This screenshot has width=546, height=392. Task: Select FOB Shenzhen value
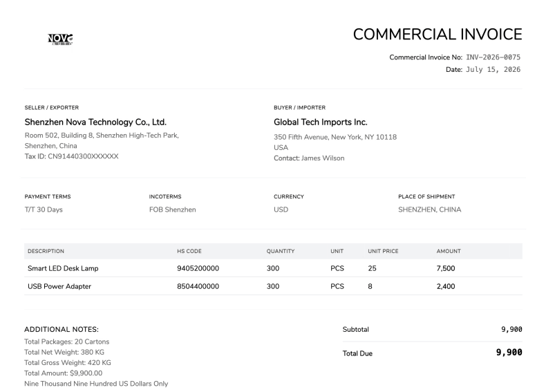coord(172,209)
